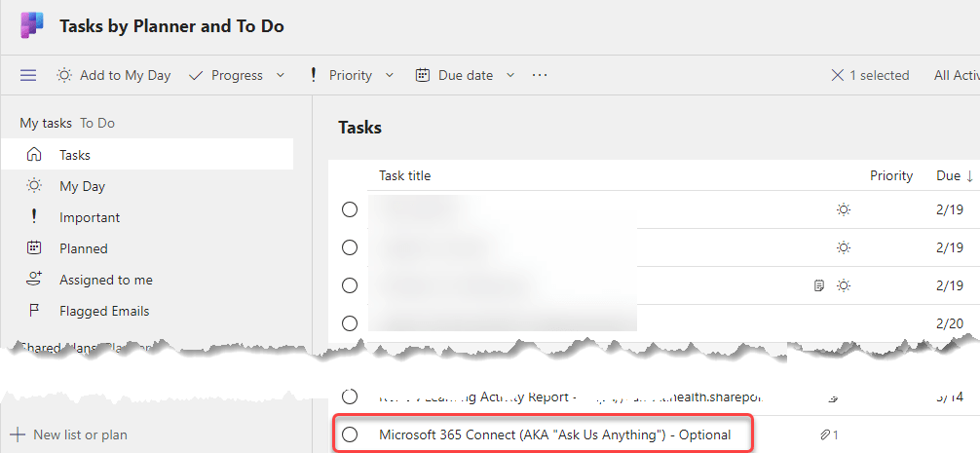The image size is (980, 453).
Task: Click the X to clear selection
Action: pos(837,75)
